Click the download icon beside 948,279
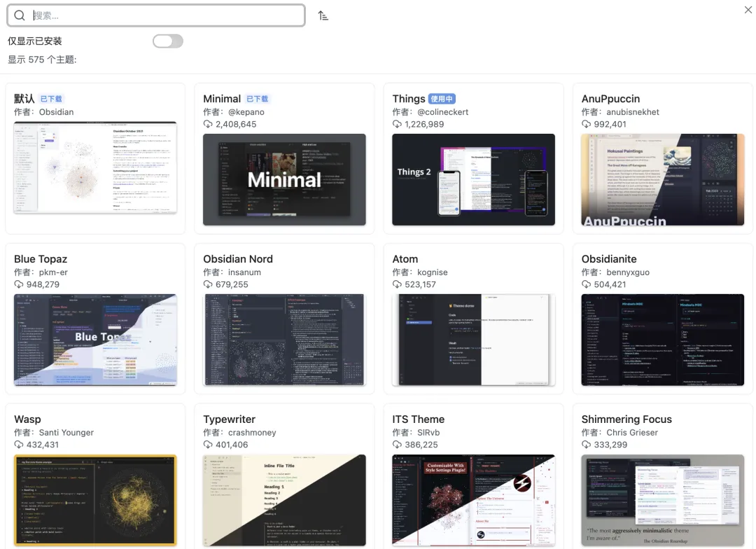Viewport: 756px width, 549px height. tap(19, 284)
